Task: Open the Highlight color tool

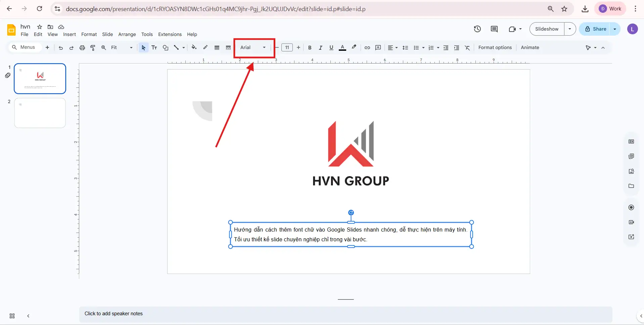Action: pos(354,47)
